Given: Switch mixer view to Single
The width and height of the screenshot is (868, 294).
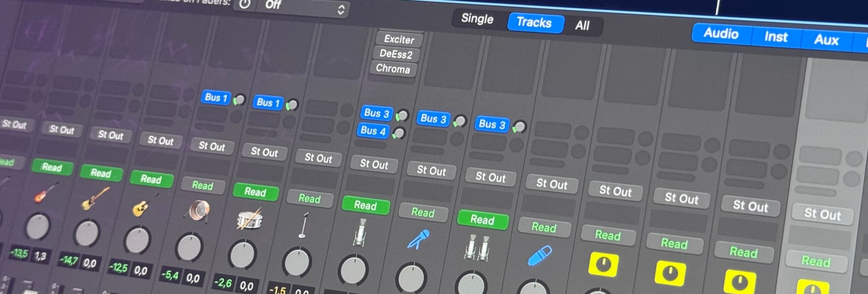Looking at the screenshot, I should coord(477,19).
